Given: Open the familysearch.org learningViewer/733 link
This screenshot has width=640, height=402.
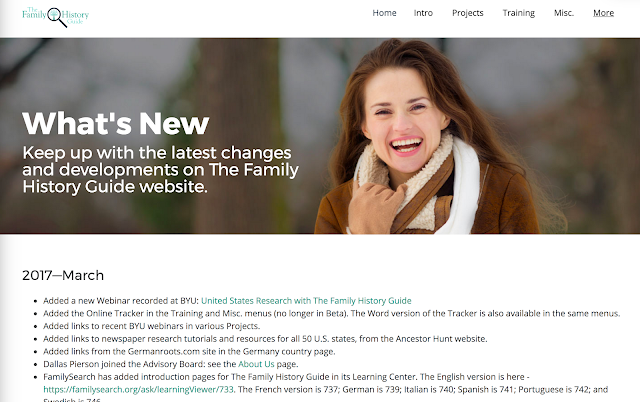Looking at the screenshot, I should 138,389.
